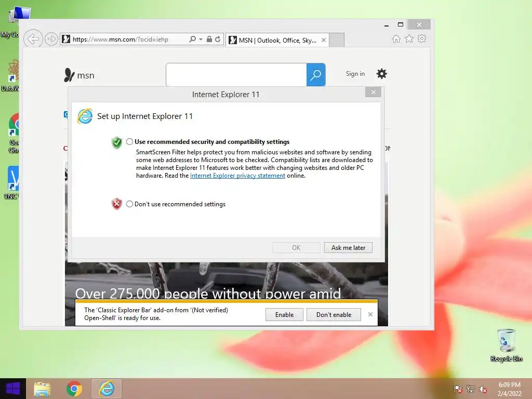
Task: Click the muted volume tray icon
Action: coord(483,389)
